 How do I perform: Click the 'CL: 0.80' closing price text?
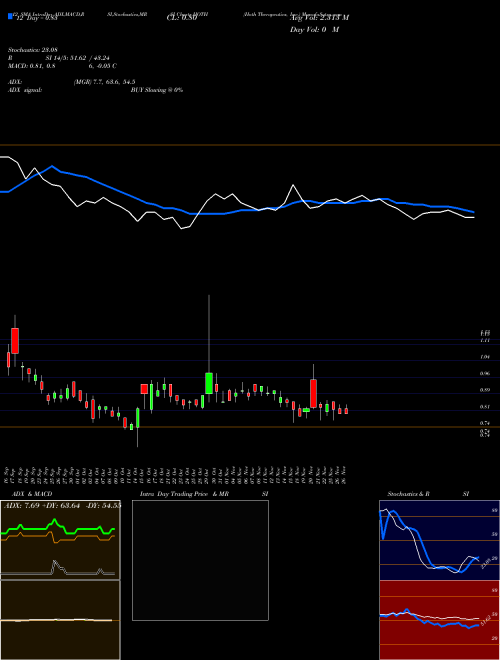click(x=182, y=18)
